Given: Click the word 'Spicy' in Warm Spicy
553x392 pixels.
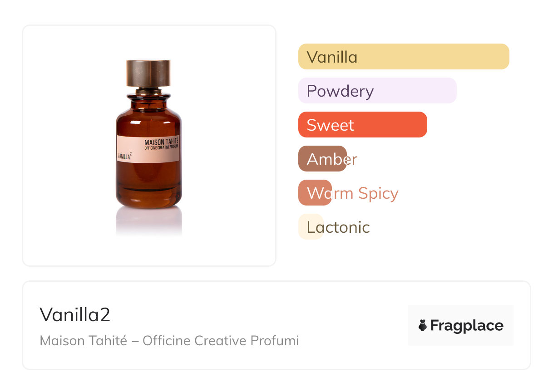Looking at the screenshot, I should 378,193.
